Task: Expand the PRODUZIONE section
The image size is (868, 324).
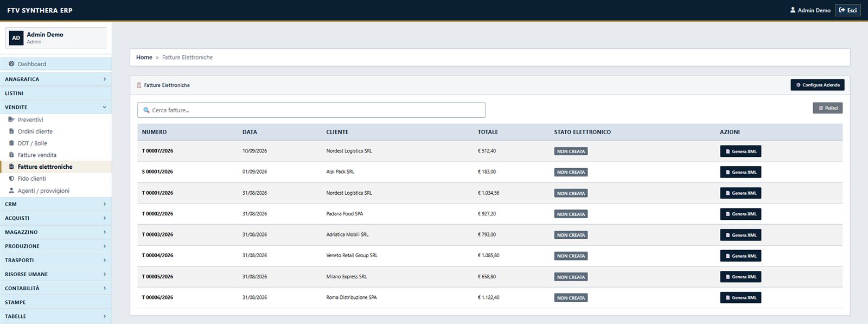Action: click(56, 246)
